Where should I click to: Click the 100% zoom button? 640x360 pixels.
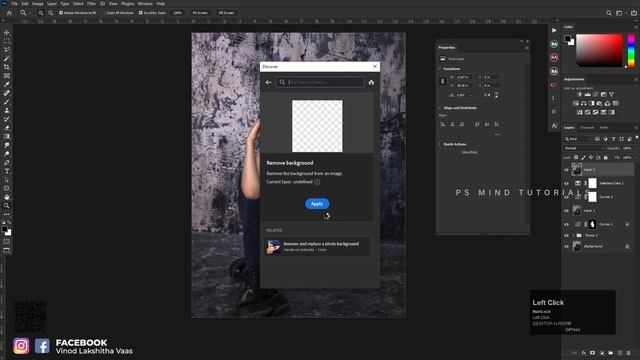coord(178,13)
